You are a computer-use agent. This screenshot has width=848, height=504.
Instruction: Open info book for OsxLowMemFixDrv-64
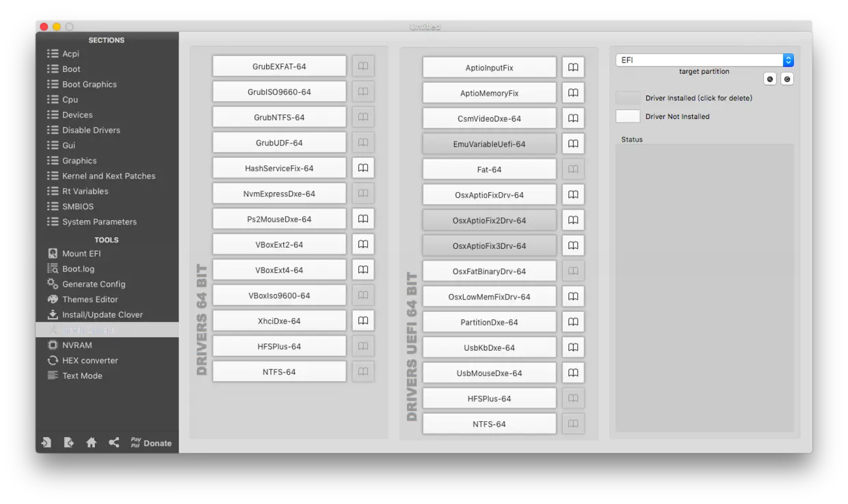(573, 297)
